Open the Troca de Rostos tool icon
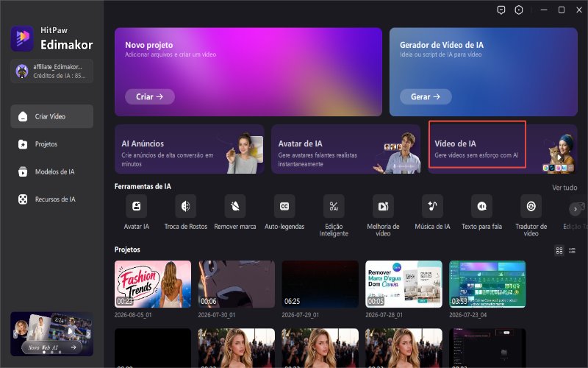 pyautogui.click(x=186, y=206)
